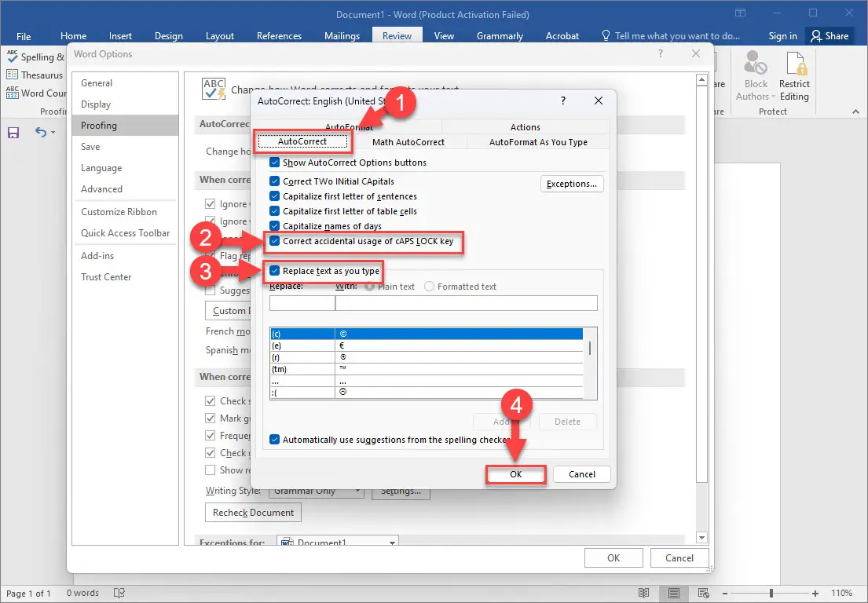
Task: Switch to the AutoCorrect tab
Action: (302, 141)
